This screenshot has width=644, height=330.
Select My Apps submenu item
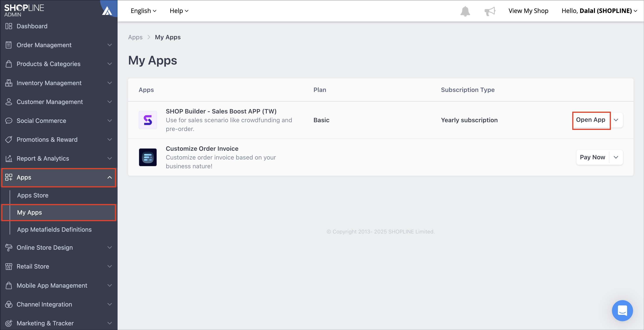click(59, 212)
